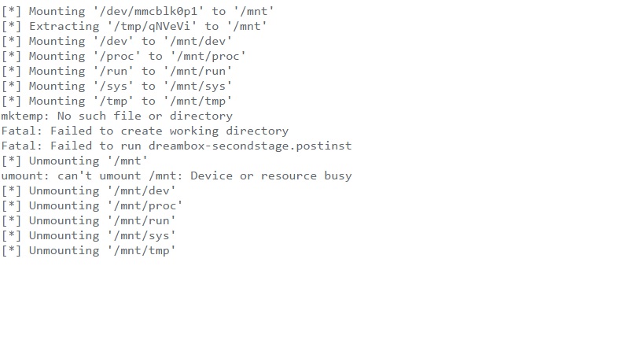
Task: Click the Unmounting '/mnt/proc' line
Action: 92,205
